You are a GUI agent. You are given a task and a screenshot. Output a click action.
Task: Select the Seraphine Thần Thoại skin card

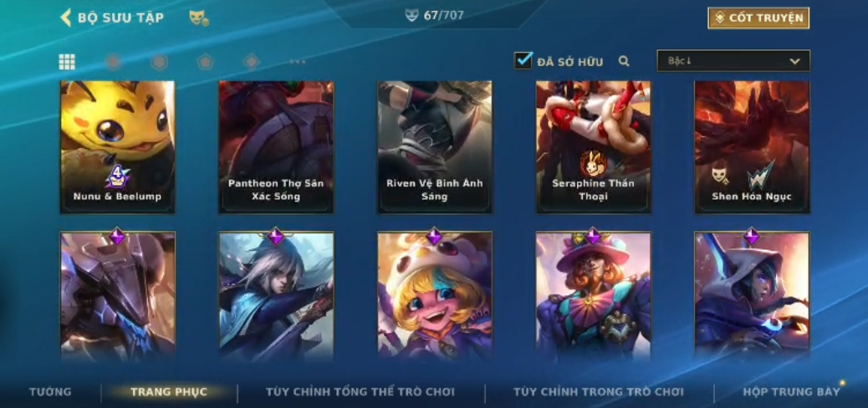coord(594,147)
